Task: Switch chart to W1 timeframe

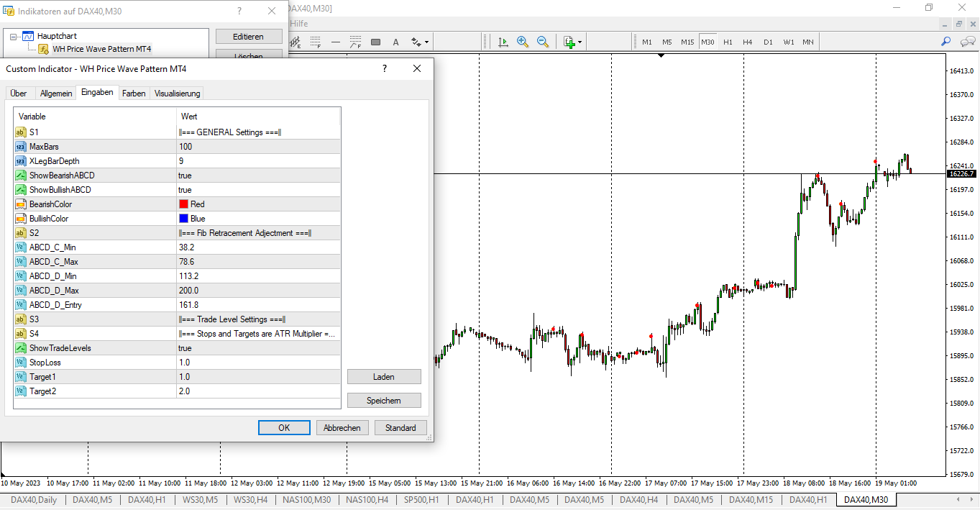Action: (789, 42)
